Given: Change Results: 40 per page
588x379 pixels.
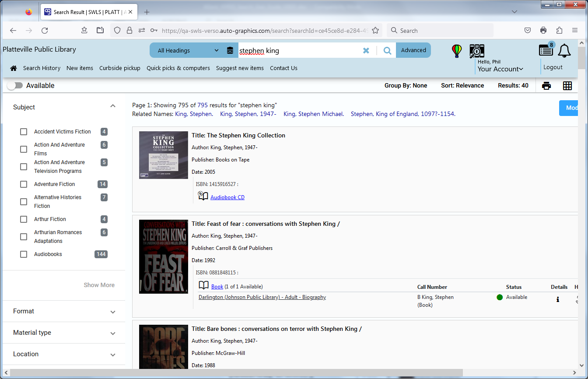Looking at the screenshot, I should [x=513, y=86].
